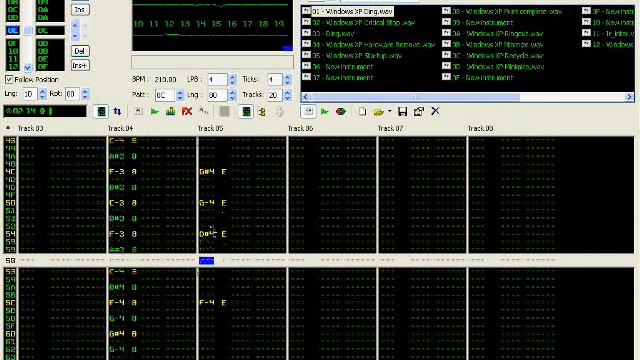Click the LPB input field
The width and height of the screenshot is (640, 360).
coord(217,80)
